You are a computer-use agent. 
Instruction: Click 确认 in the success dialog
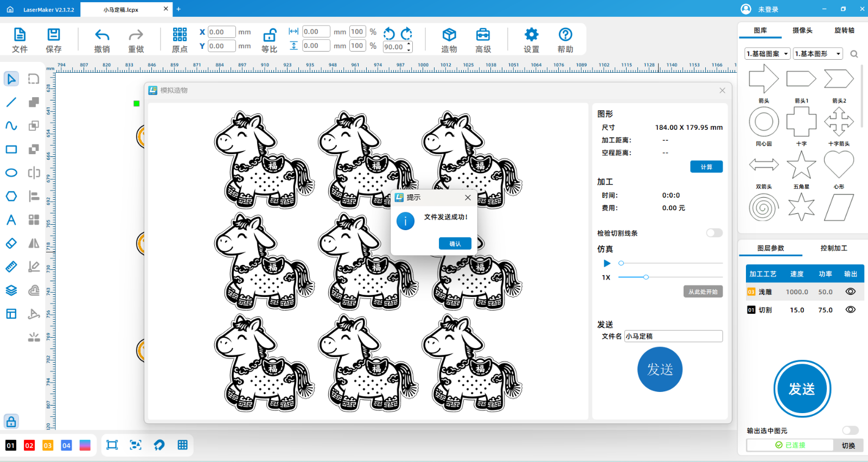pyautogui.click(x=455, y=244)
